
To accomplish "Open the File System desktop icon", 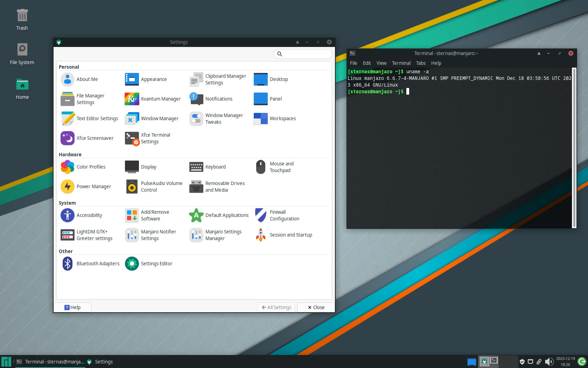I will 22,54.
